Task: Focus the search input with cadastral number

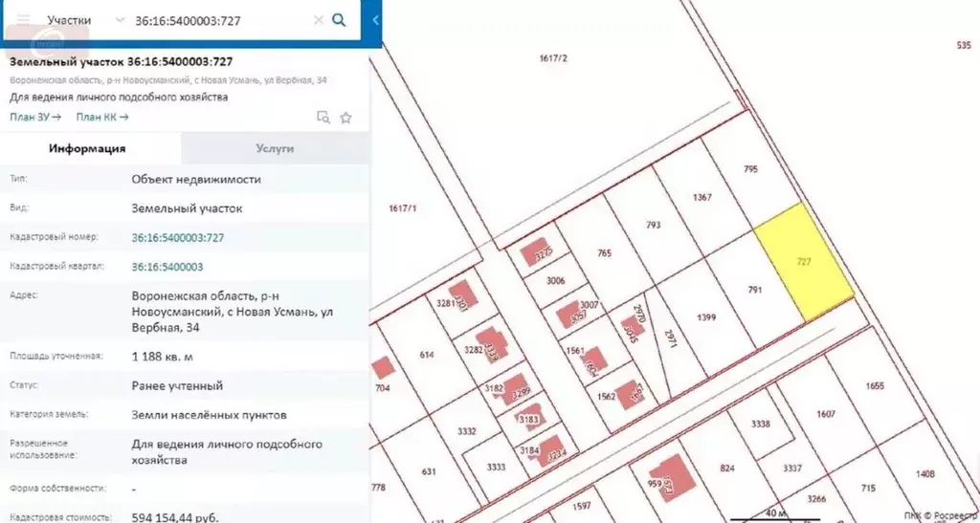Action: pyautogui.click(x=220, y=19)
